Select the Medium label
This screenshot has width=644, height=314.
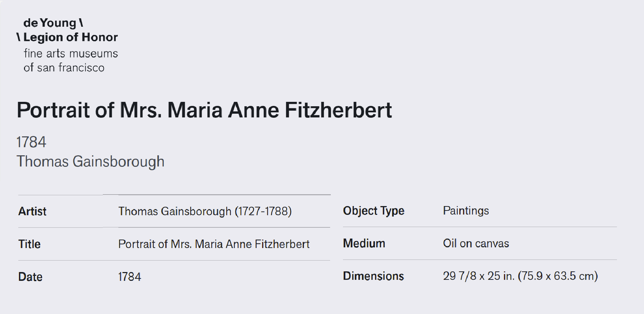coord(364,243)
